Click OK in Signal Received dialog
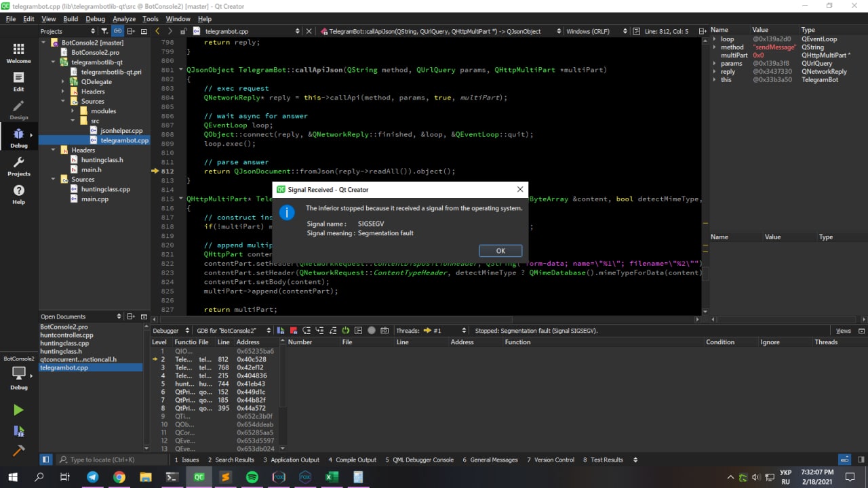This screenshot has width=868, height=488. (x=500, y=251)
